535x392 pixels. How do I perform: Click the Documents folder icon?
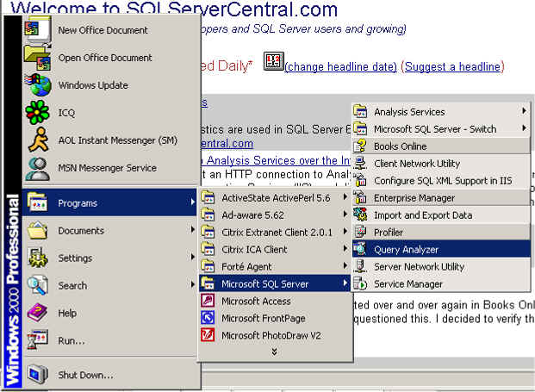point(37,230)
